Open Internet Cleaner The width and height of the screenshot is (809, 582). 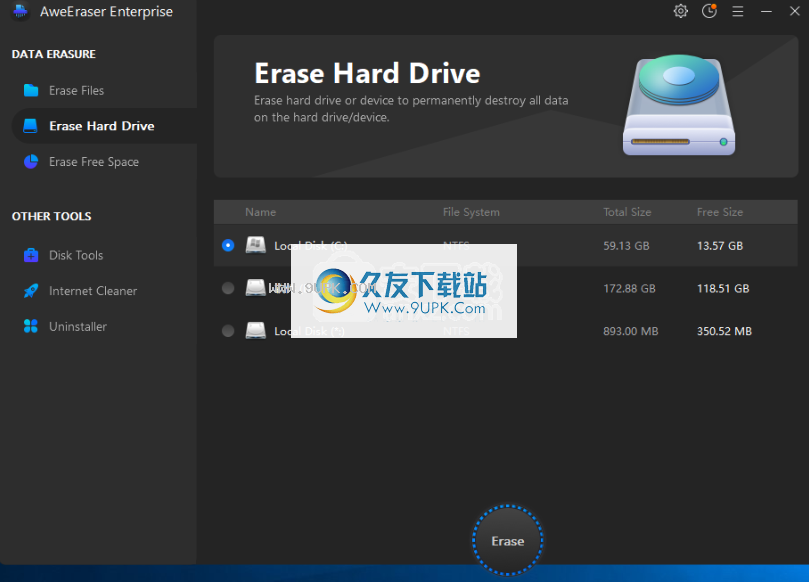[x=93, y=290]
